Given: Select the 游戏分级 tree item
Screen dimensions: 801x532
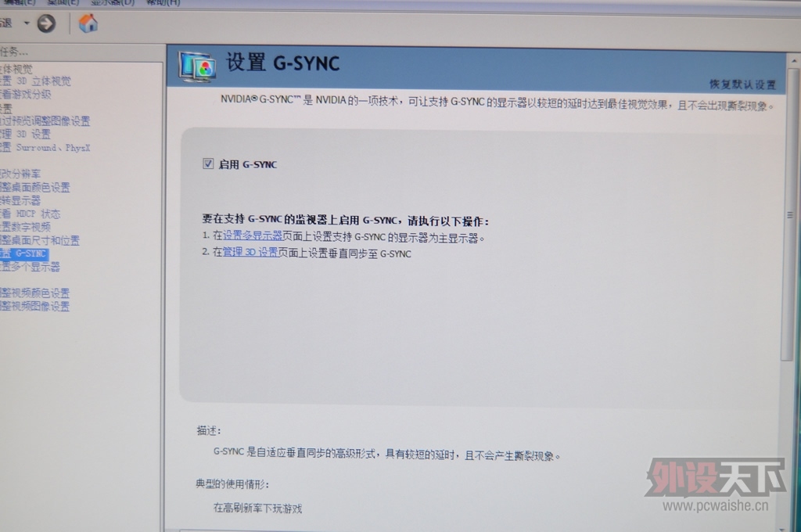Looking at the screenshot, I should click(x=26, y=95).
